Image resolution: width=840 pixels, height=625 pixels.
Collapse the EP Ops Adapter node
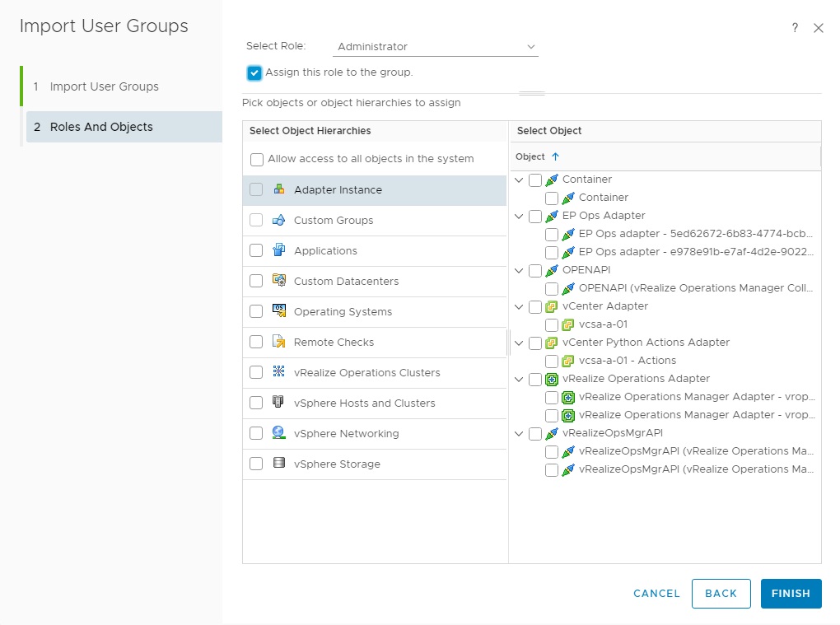(x=519, y=217)
